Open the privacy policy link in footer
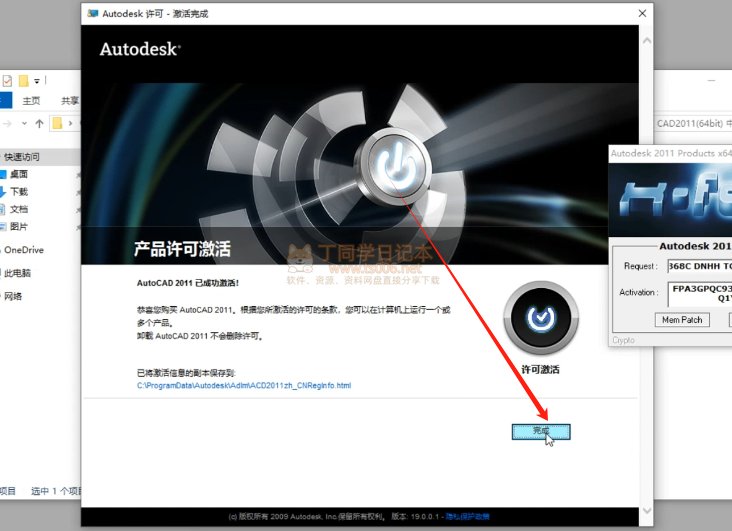Screen dimensions: 732x531 point(467,516)
